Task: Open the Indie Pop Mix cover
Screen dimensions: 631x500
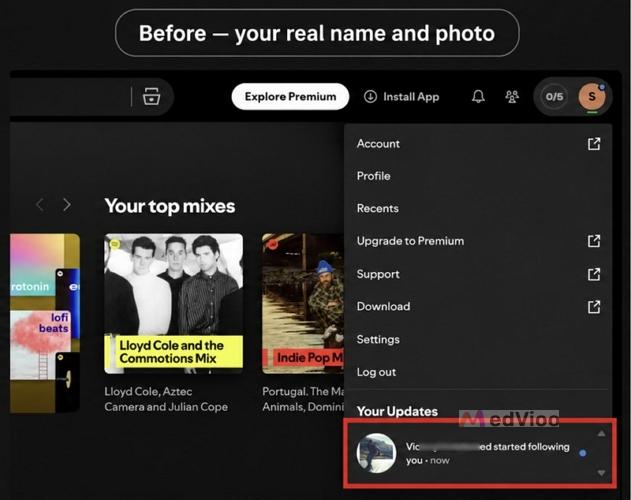Action: (303, 304)
